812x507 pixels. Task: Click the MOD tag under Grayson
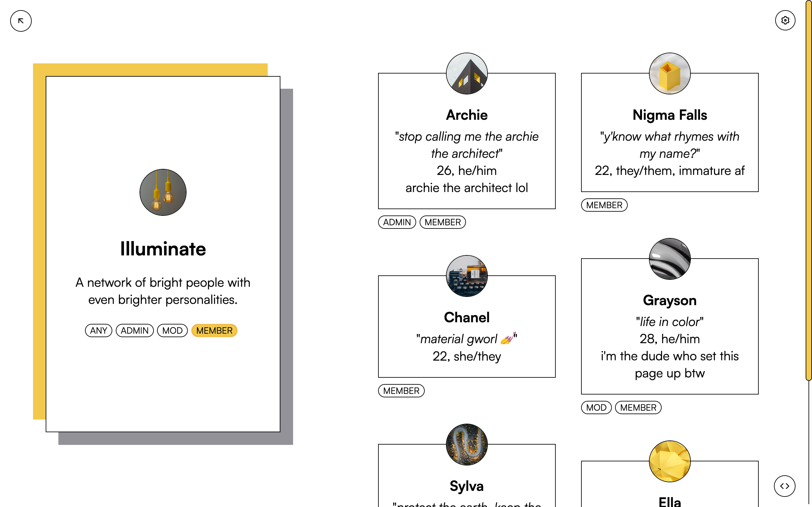tap(596, 408)
